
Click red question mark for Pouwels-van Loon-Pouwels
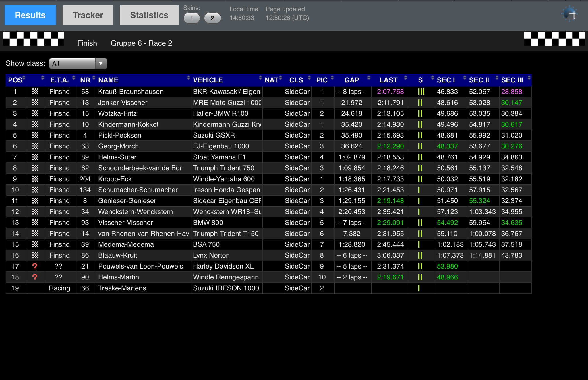click(x=35, y=266)
